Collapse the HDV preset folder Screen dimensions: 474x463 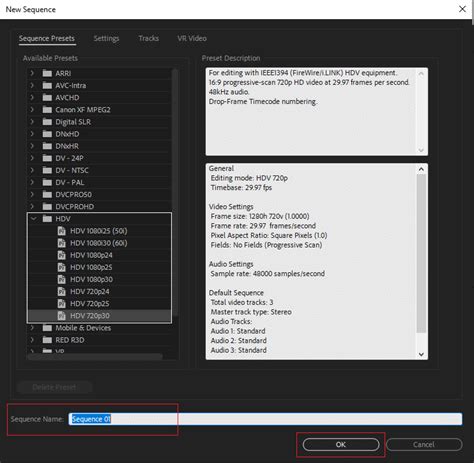click(x=33, y=219)
